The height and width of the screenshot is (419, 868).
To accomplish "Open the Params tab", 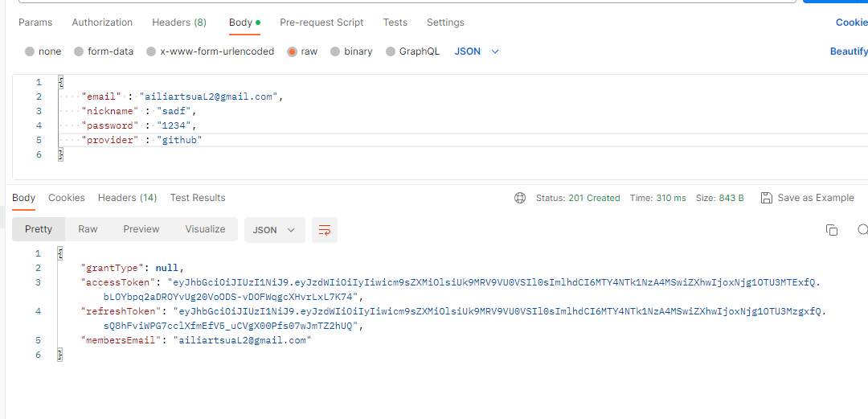I will tap(35, 23).
